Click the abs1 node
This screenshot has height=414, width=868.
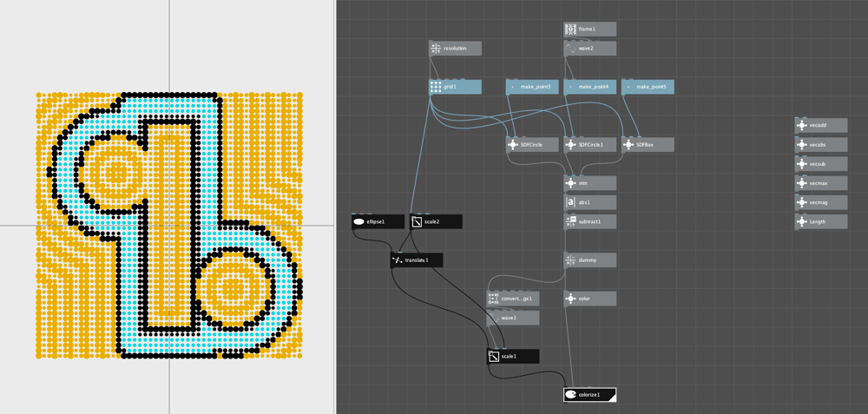click(589, 202)
